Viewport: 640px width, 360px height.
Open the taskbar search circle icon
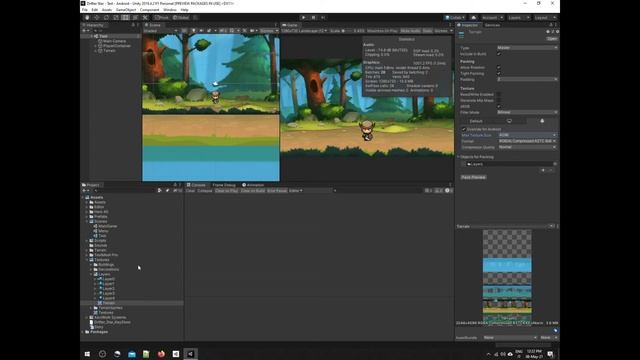[102, 354]
